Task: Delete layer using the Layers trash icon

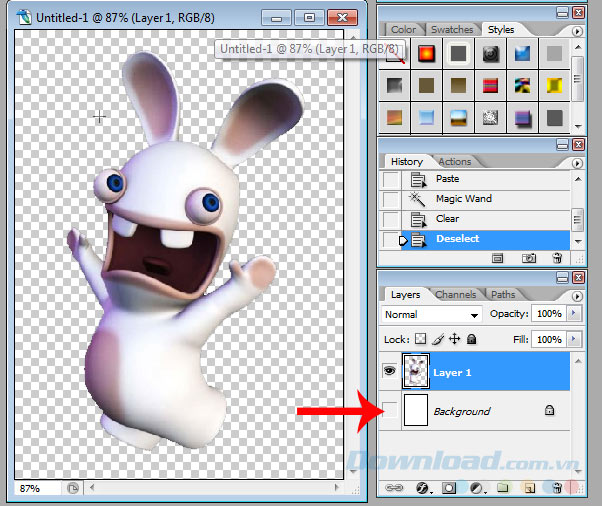Action: 558,488
